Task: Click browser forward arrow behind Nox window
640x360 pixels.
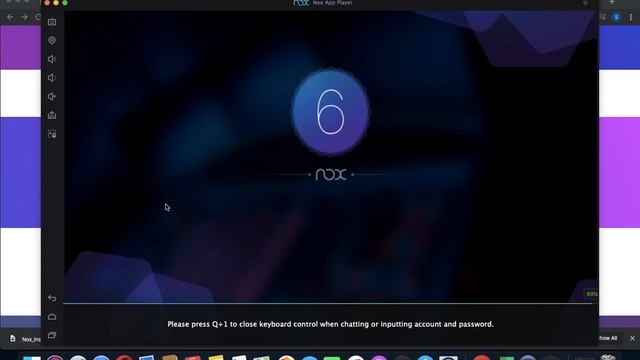Action: tap(24, 17)
